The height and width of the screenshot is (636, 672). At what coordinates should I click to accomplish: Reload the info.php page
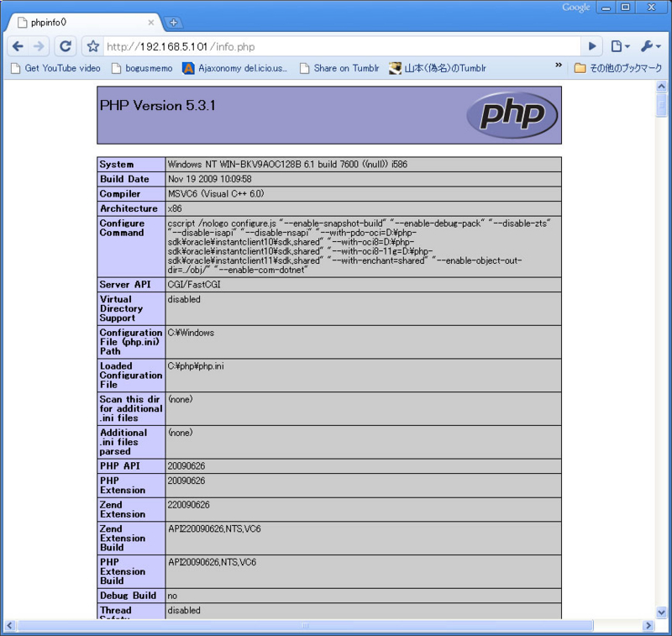[x=66, y=46]
